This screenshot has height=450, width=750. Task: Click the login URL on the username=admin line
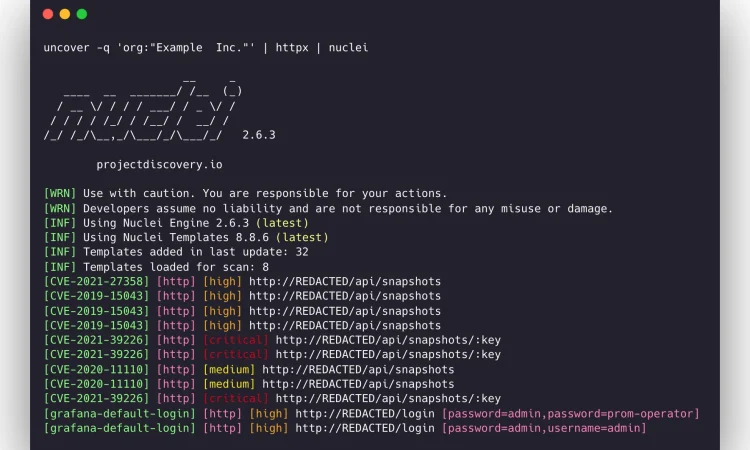pyautogui.click(x=365, y=428)
